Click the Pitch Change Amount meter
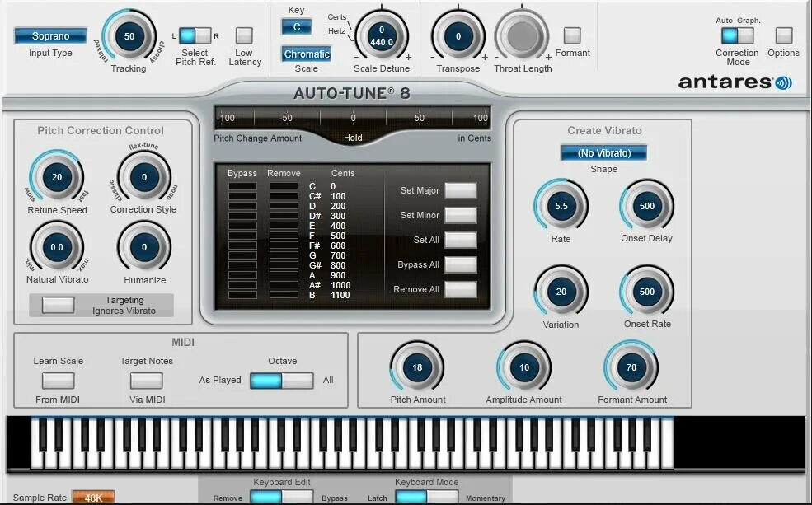812x505 pixels. 353,118
